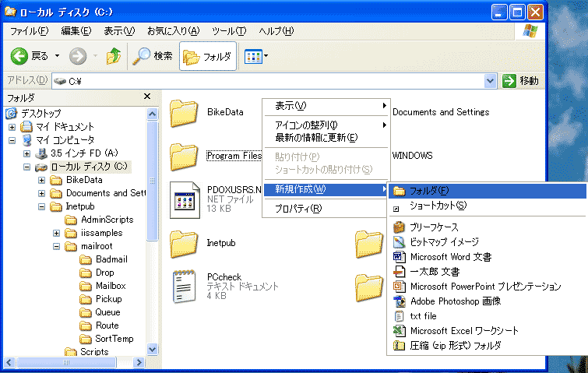The width and height of the screenshot is (588, 373).
Task: Open the back history dropdown arrow
Action: click(58, 56)
